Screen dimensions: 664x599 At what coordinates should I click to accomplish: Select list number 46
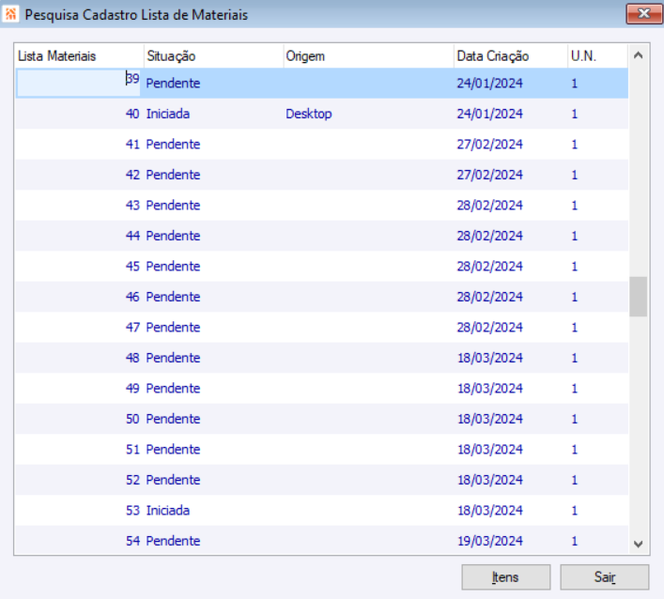coord(132,296)
